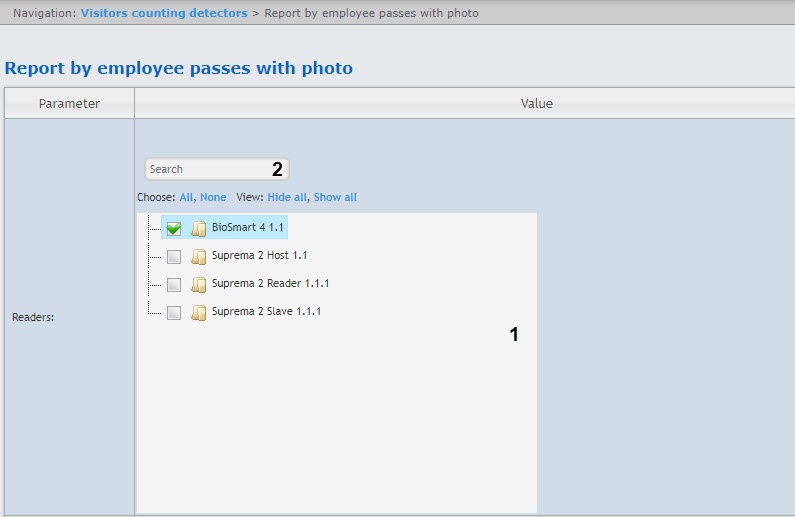Click the Parameter column header
The width and height of the screenshot is (795, 517).
pos(69,103)
